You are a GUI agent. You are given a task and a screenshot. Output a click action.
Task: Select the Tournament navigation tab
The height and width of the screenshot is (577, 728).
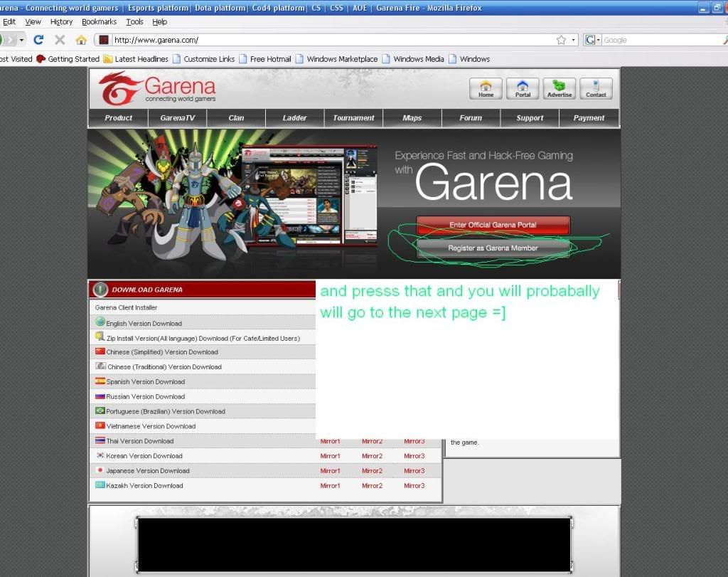tap(353, 118)
